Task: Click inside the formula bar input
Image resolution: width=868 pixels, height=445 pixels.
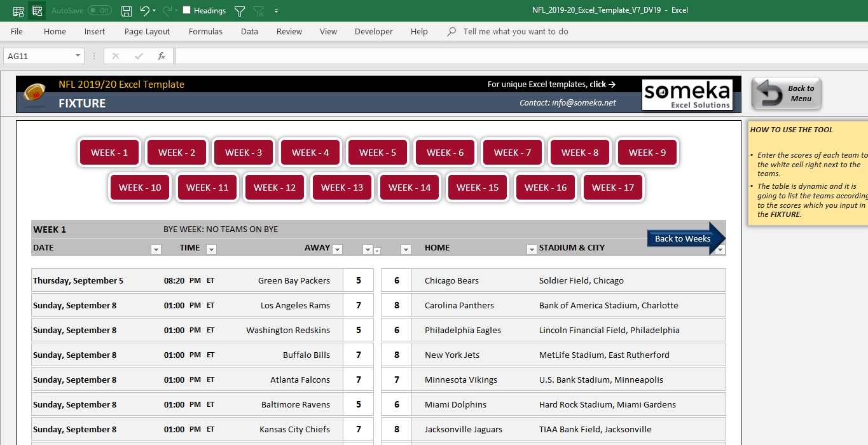Action: (x=521, y=56)
